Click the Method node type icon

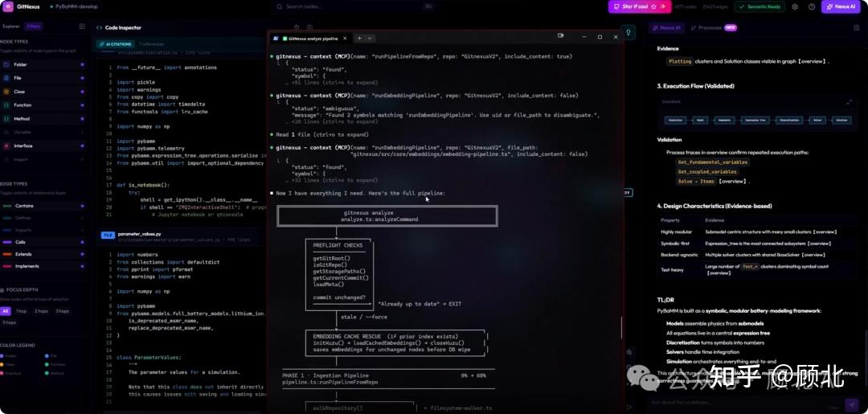click(6, 119)
